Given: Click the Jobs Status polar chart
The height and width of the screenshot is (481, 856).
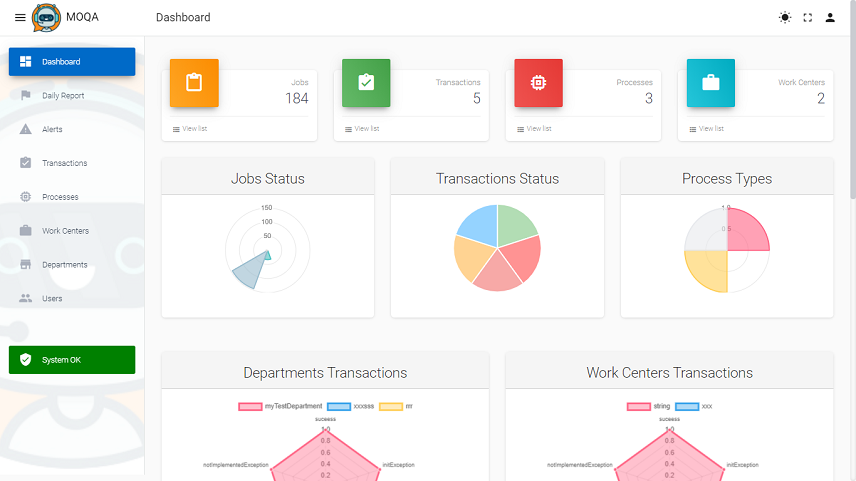Looking at the screenshot, I should tap(268, 250).
